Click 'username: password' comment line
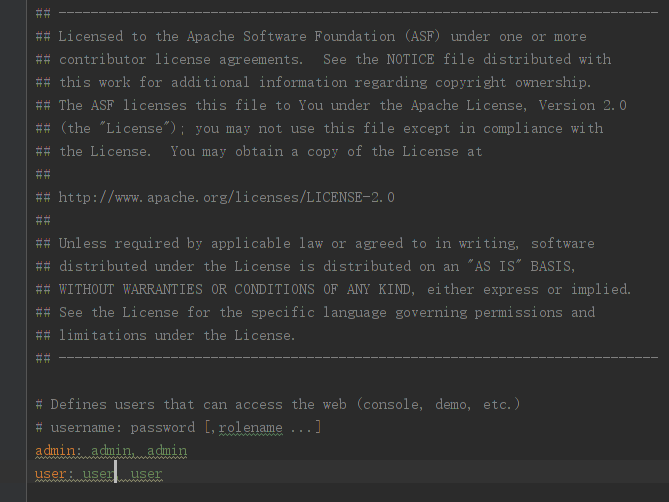The image size is (669, 502). (x=178, y=427)
